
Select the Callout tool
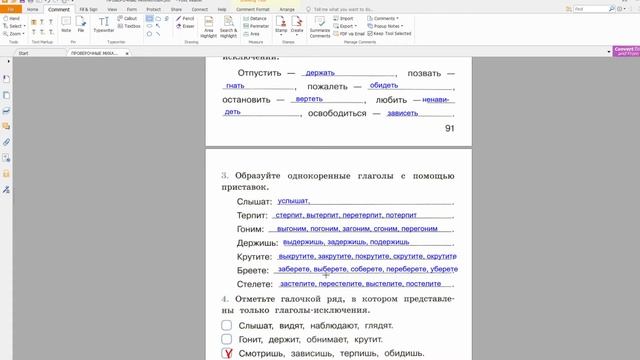pos(127,18)
